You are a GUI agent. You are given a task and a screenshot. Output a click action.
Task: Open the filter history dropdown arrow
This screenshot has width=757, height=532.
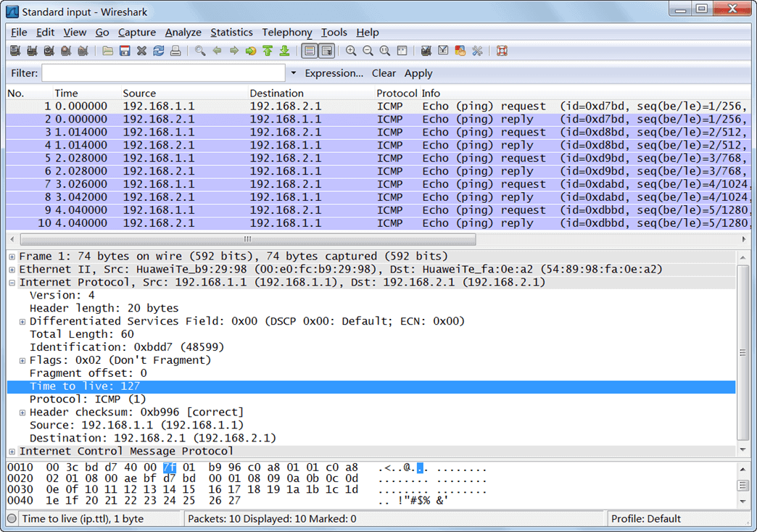293,73
